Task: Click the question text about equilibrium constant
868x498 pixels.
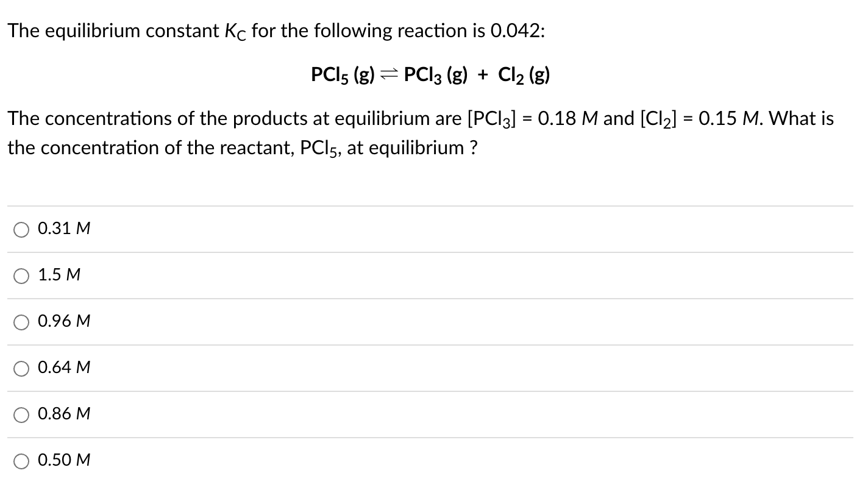Action: click(274, 30)
